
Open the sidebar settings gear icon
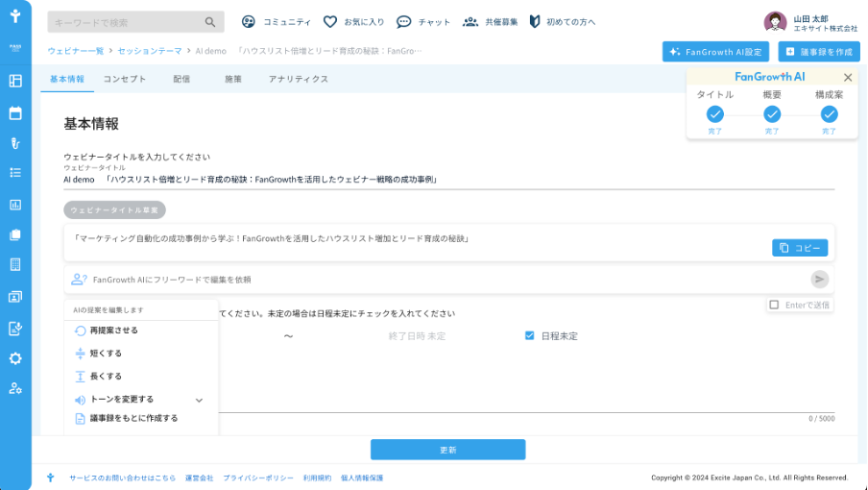tap(15, 358)
